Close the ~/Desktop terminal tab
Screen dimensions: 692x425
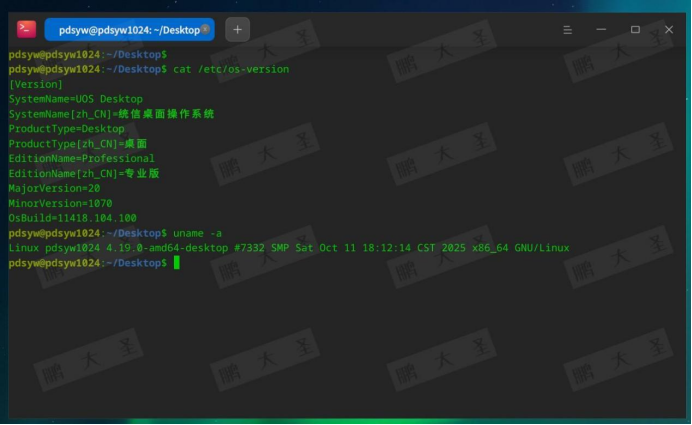tap(205, 29)
